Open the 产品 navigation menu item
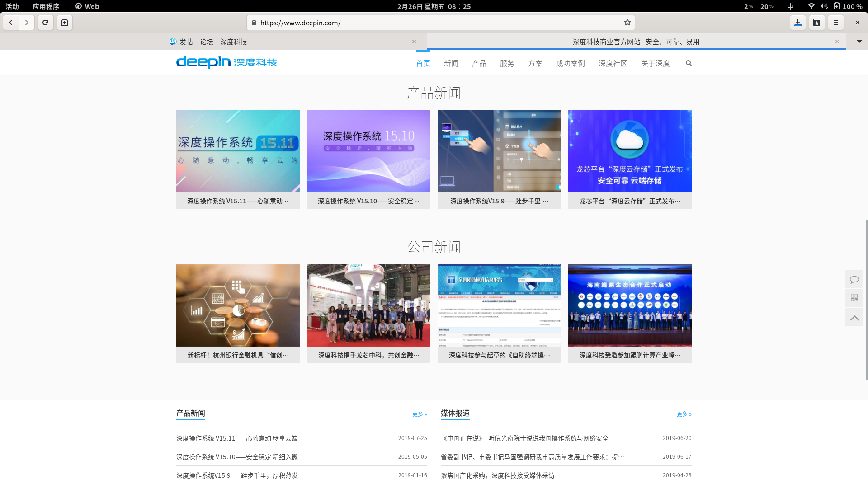868x488 pixels. (479, 63)
